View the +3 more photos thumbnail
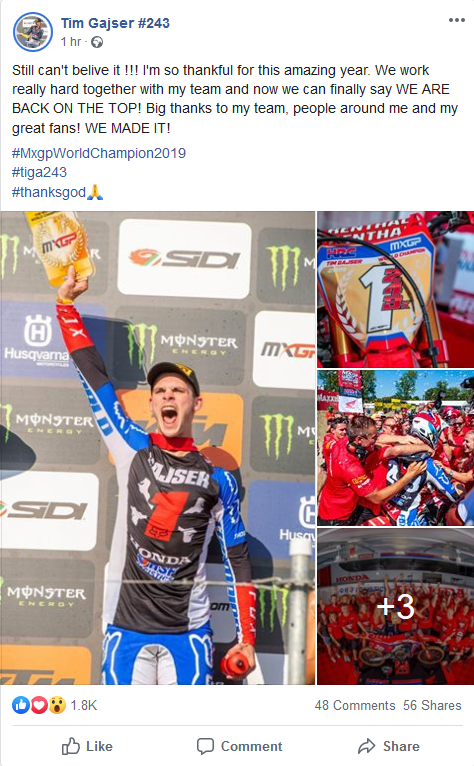 pyautogui.click(x=395, y=606)
